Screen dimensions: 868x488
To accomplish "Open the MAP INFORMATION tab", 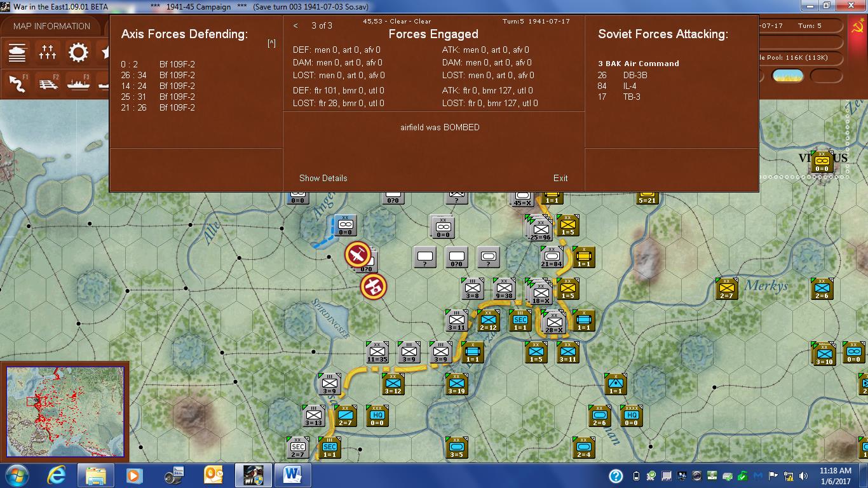I will pos(51,26).
